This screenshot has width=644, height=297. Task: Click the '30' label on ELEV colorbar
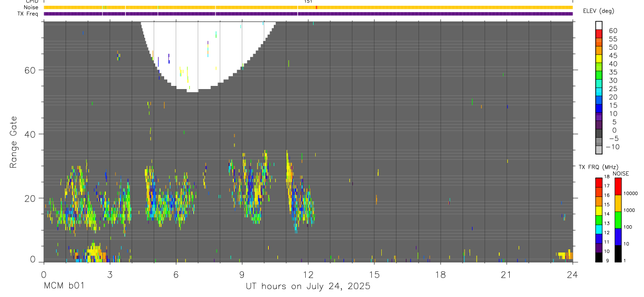point(613,80)
